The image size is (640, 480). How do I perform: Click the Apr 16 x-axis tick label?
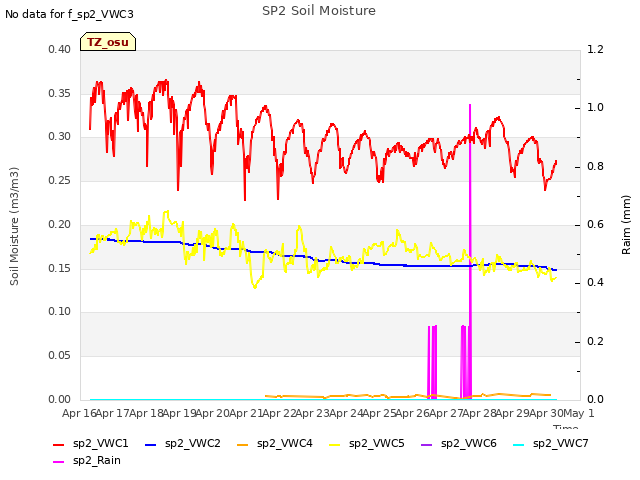click(79, 413)
